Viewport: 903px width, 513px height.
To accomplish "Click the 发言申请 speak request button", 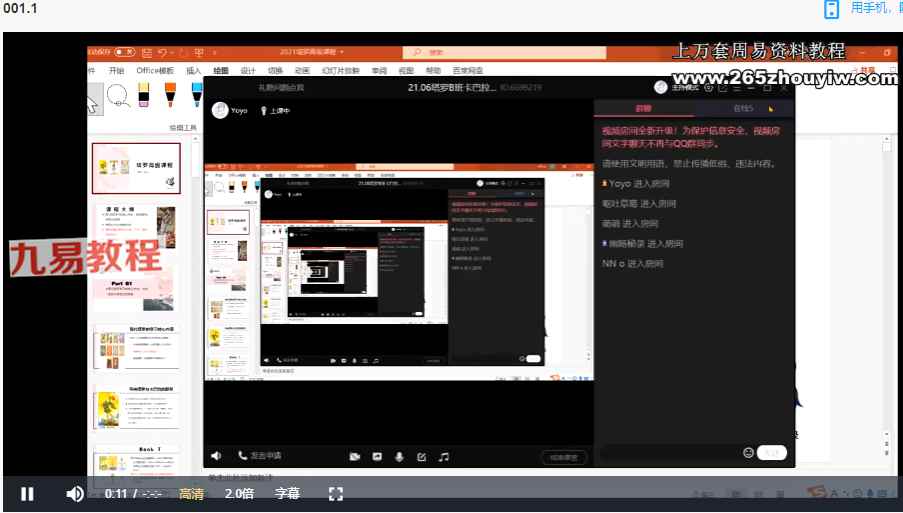I will (261, 456).
